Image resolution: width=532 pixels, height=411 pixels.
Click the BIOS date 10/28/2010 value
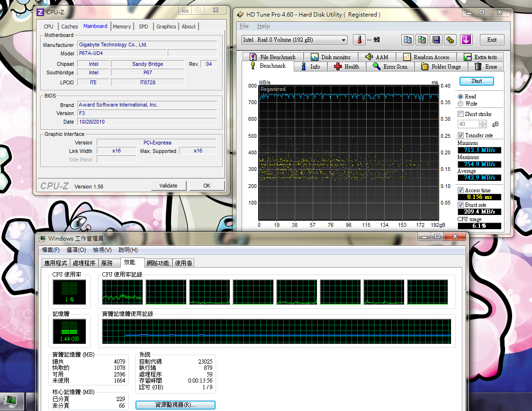click(147, 122)
